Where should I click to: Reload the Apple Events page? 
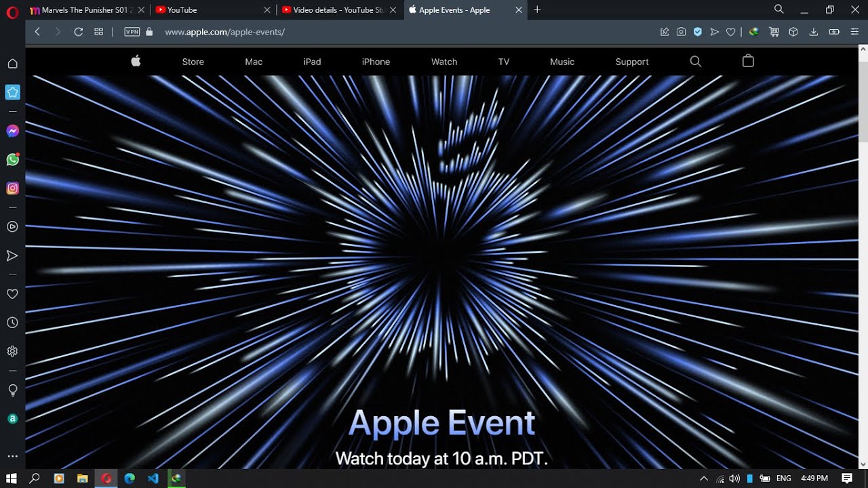[x=78, y=32]
